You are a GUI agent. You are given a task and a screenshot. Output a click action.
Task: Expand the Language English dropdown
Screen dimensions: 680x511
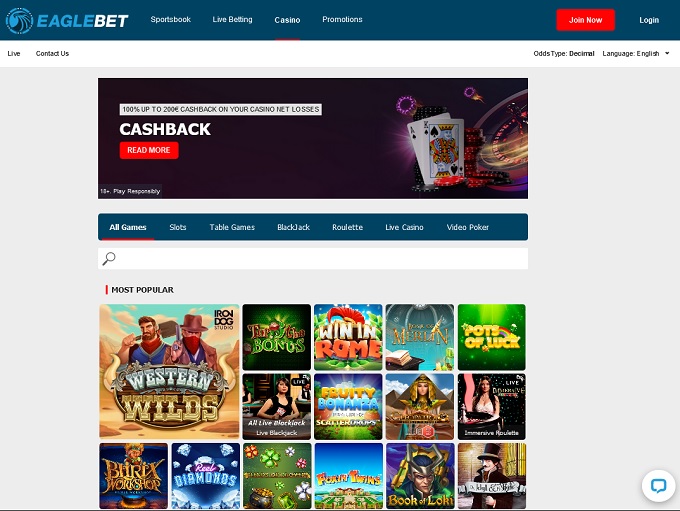click(x=636, y=53)
